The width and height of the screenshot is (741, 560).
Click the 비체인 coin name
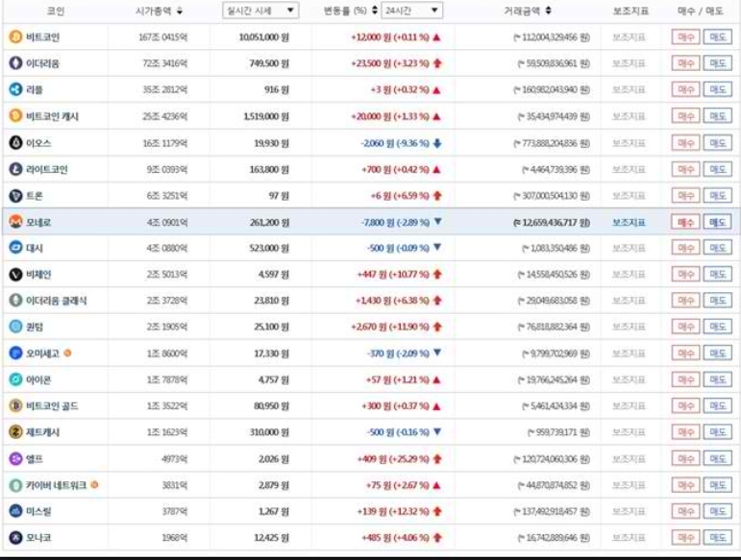coord(38,275)
